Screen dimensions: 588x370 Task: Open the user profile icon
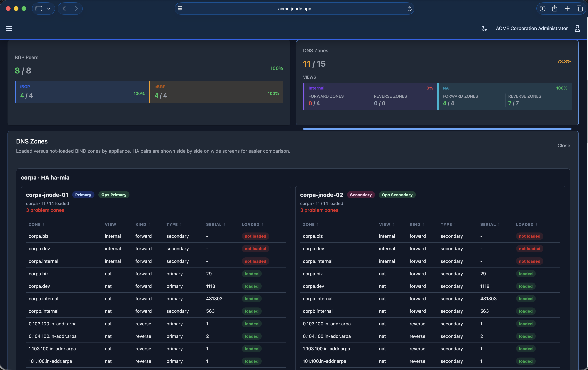tap(577, 28)
